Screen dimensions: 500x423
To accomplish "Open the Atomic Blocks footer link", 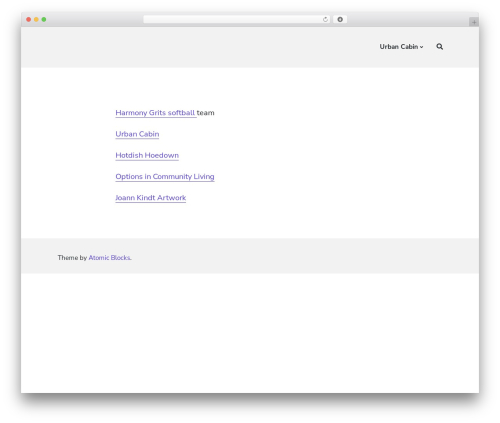I will [109, 258].
